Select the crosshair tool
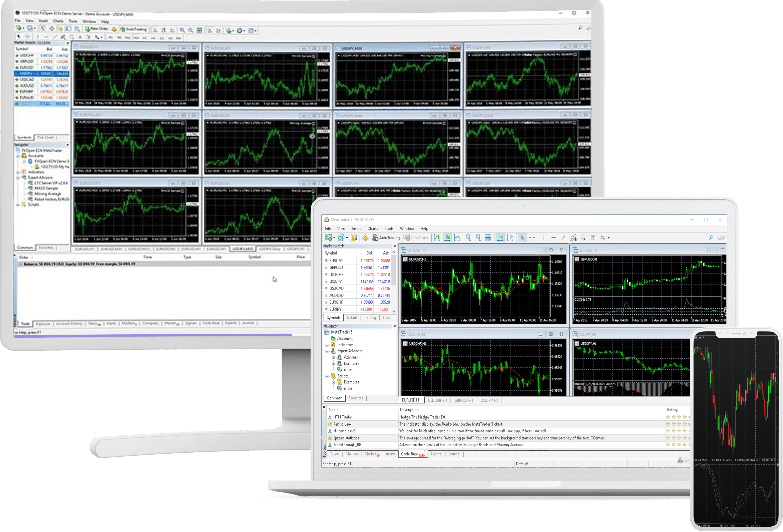The width and height of the screenshot is (783, 532). 532,238
